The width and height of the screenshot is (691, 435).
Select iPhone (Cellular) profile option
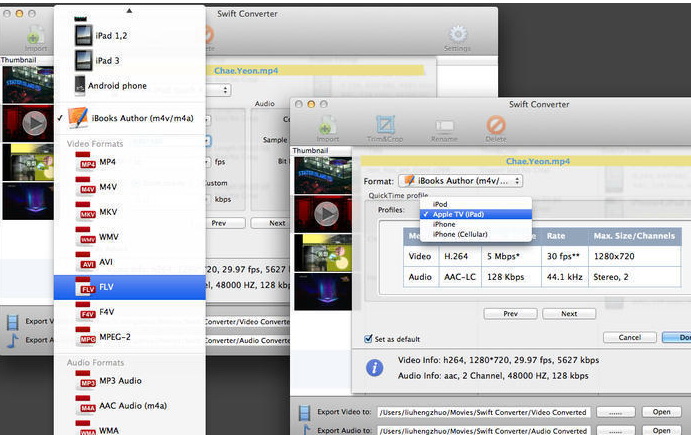point(476,234)
